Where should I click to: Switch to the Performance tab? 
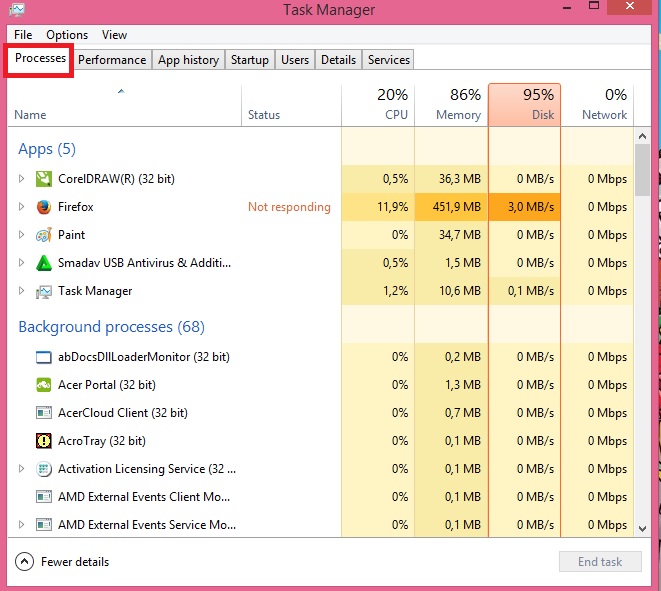click(x=112, y=60)
